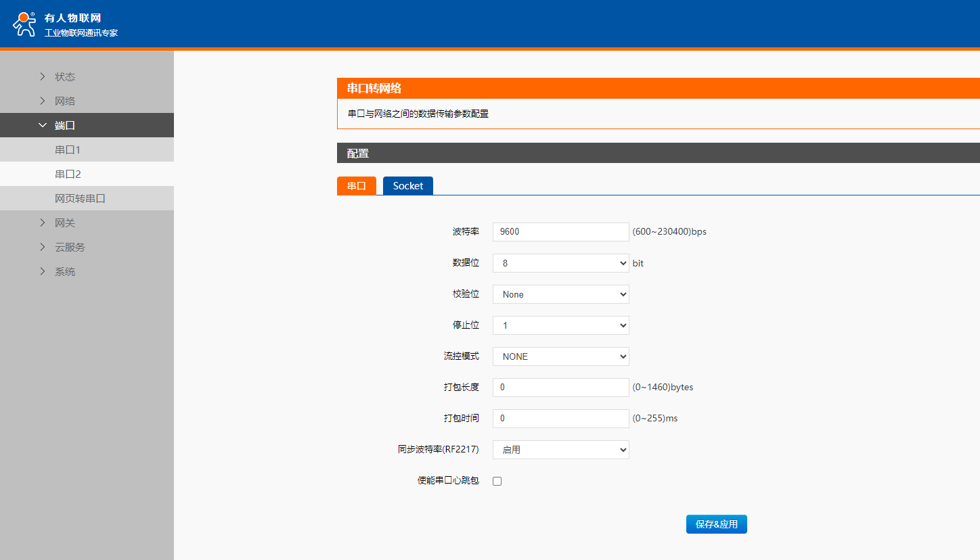Open 网页转串口 page

[80, 198]
